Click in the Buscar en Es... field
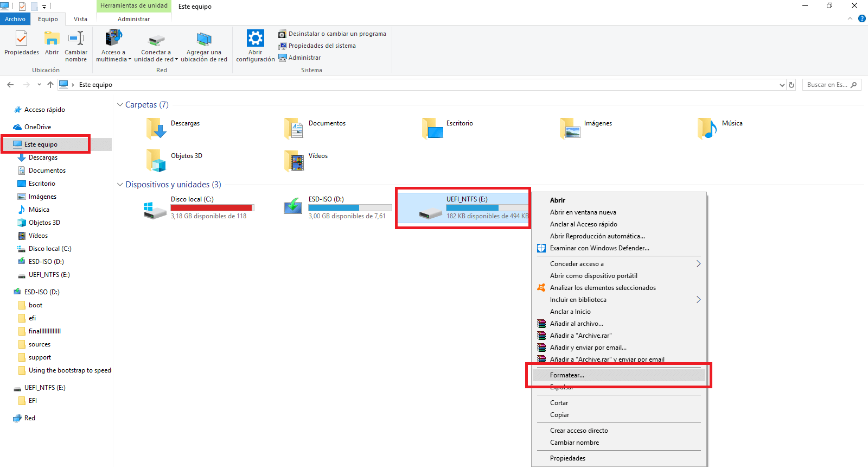 click(x=832, y=85)
